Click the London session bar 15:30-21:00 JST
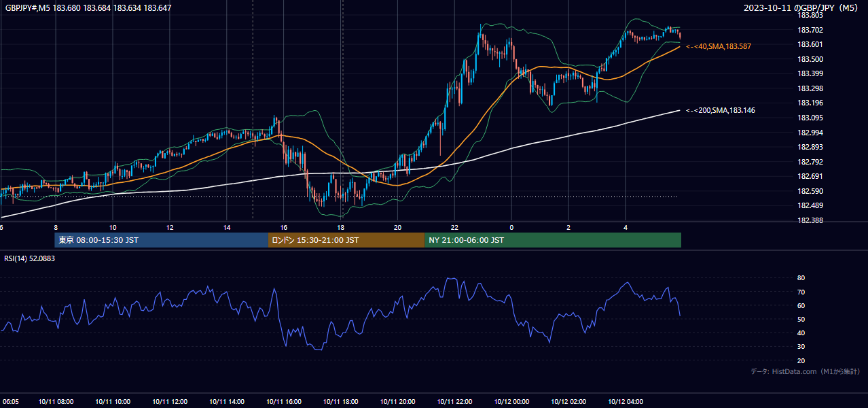Viewport: 868px width, 408px height. click(x=346, y=240)
